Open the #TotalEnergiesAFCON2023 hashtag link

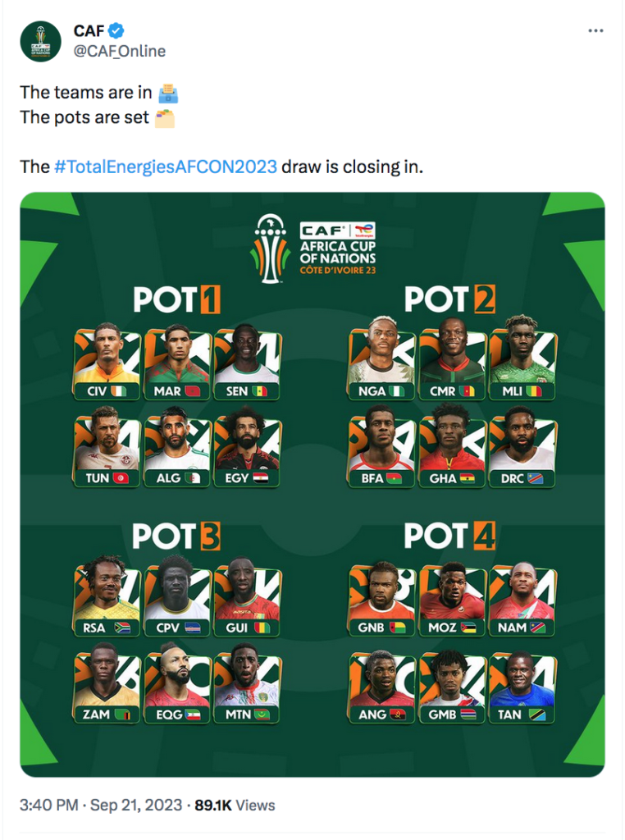pyautogui.click(x=166, y=167)
